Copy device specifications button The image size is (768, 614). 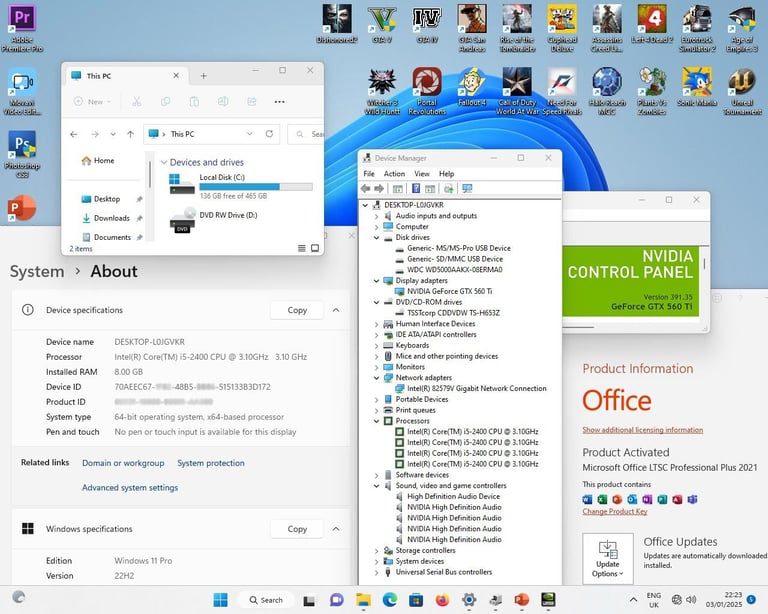pos(297,310)
